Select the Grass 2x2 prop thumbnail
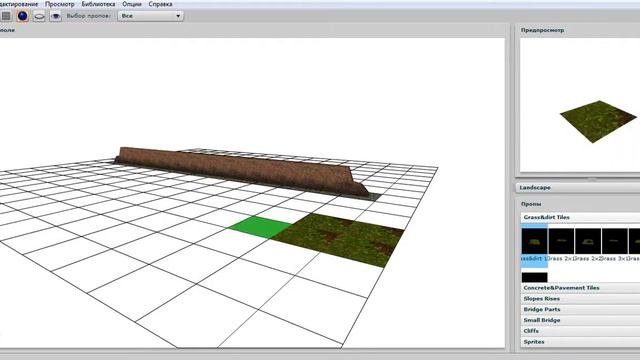This screenshot has width=640, height=360. (588, 242)
